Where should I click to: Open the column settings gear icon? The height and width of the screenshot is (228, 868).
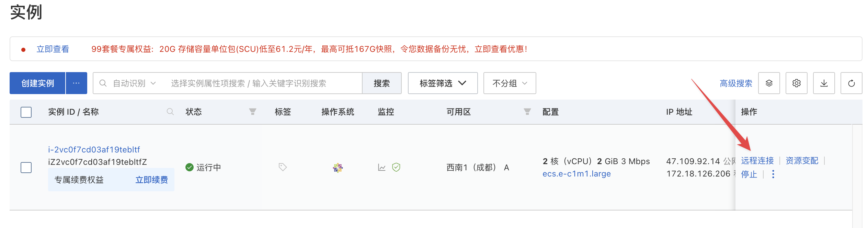[797, 83]
